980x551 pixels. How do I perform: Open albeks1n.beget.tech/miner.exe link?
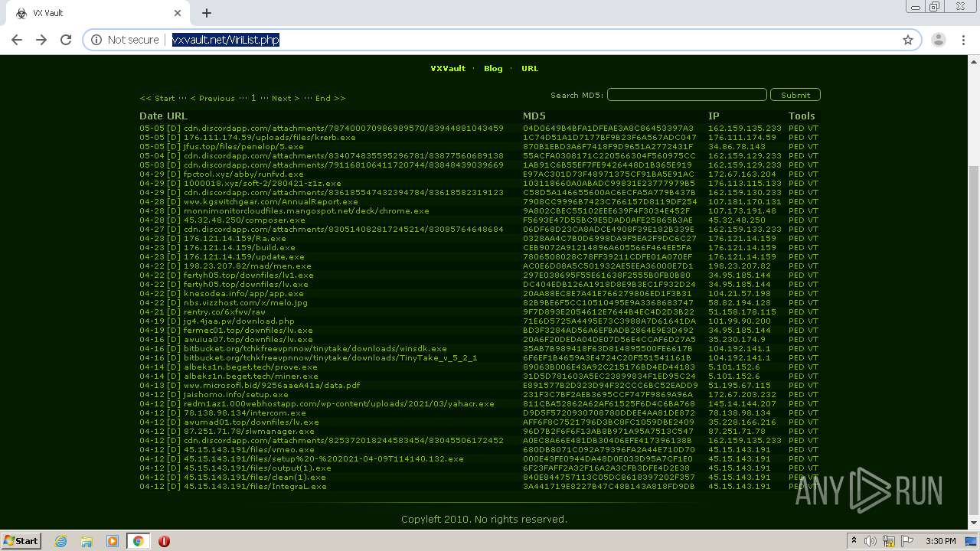click(x=250, y=377)
